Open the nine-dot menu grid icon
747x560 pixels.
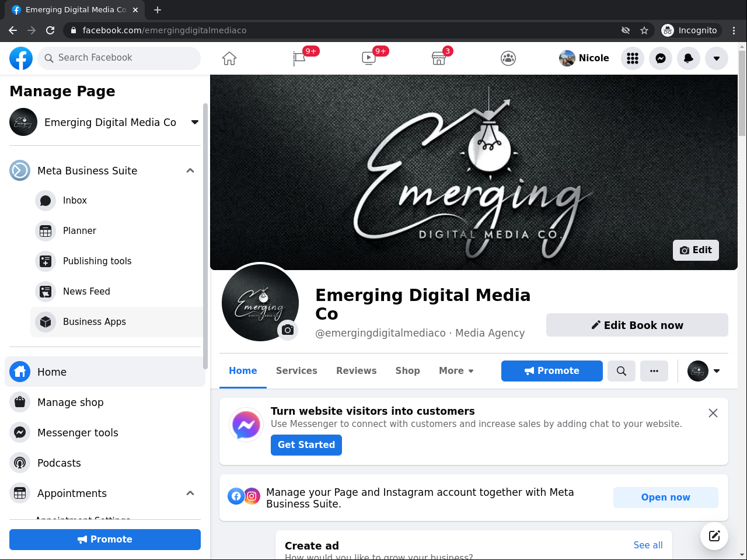633,58
